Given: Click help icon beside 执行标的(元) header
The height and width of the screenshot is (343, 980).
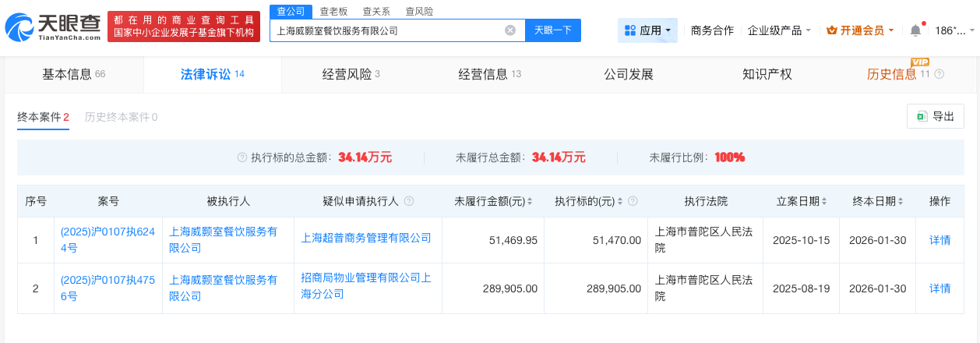Looking at the screenshot, I should point(633,201).
